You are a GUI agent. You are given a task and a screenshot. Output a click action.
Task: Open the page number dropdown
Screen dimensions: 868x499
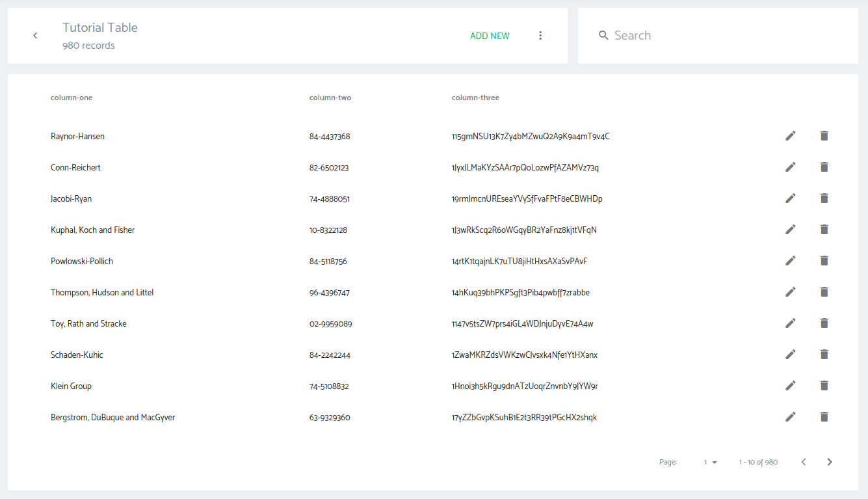(710, 462)
